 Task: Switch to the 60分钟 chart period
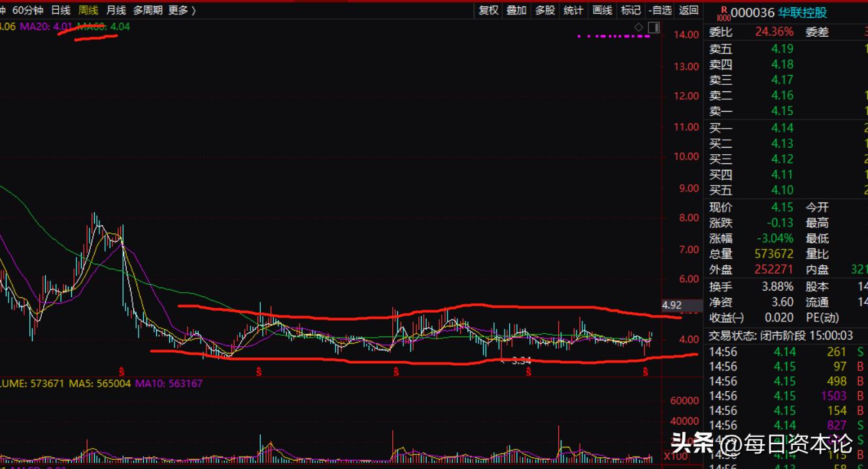click(x=28, y=10)
